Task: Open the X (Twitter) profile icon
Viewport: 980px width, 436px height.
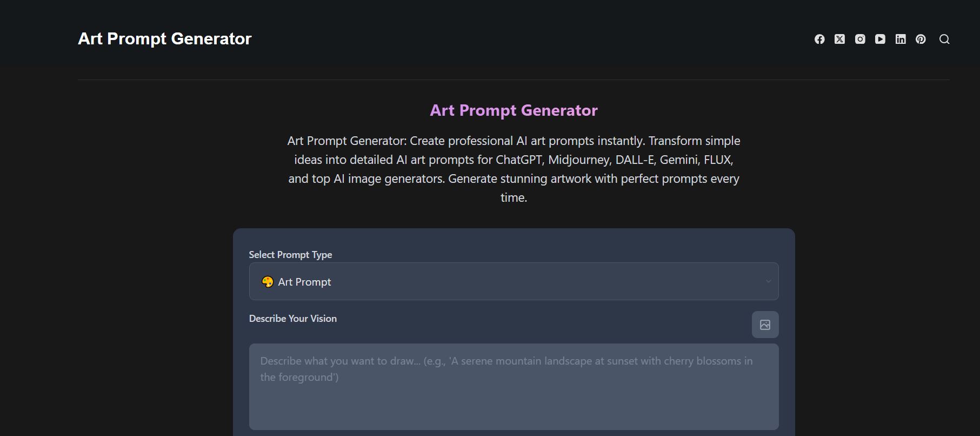Action: coord(839,39)
